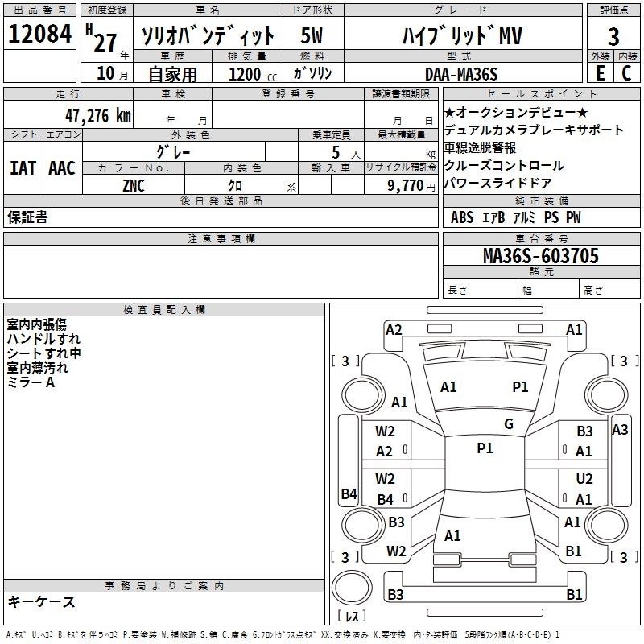Screen dimensions: 644x644
Task: Select the overall evaluation score 3
Action: click(613, 37)
